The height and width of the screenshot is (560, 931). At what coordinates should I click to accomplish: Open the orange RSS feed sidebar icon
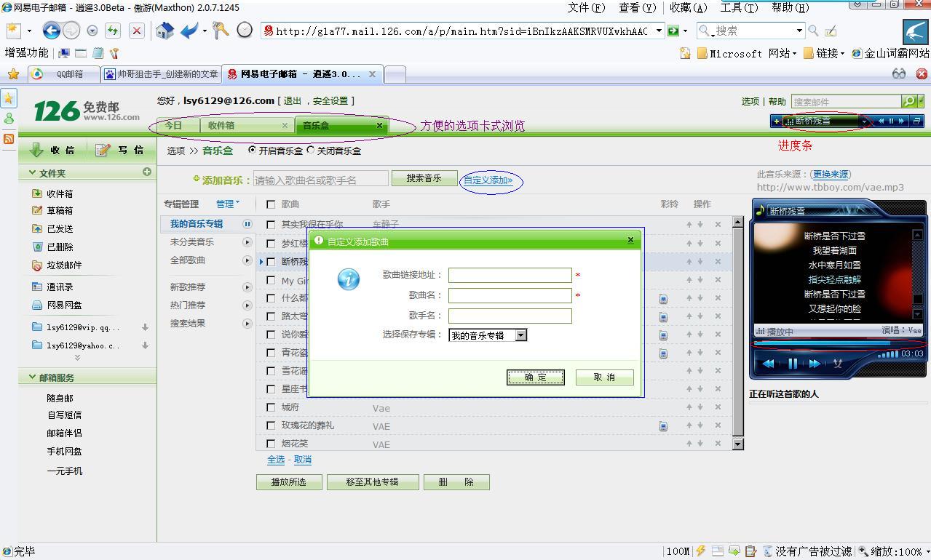point(9,138)
